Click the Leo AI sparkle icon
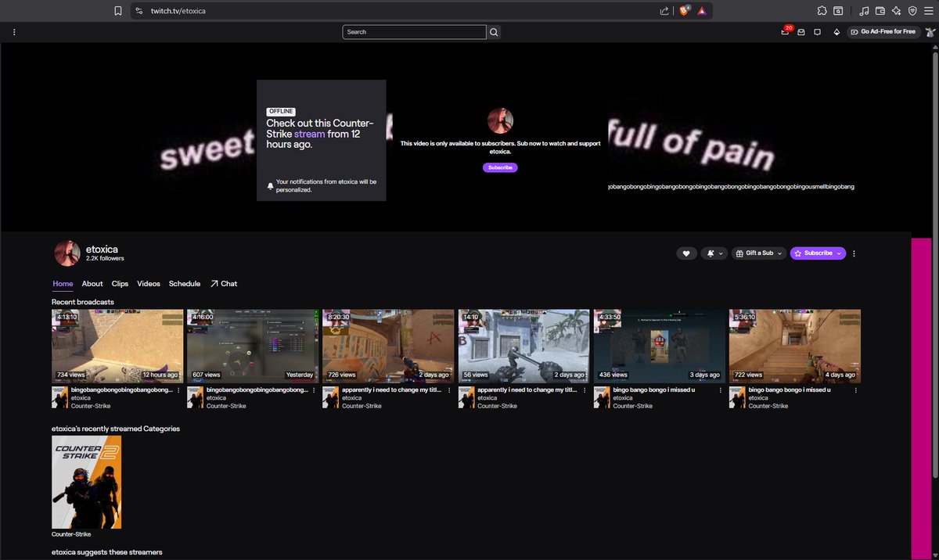 click(896, 11)
